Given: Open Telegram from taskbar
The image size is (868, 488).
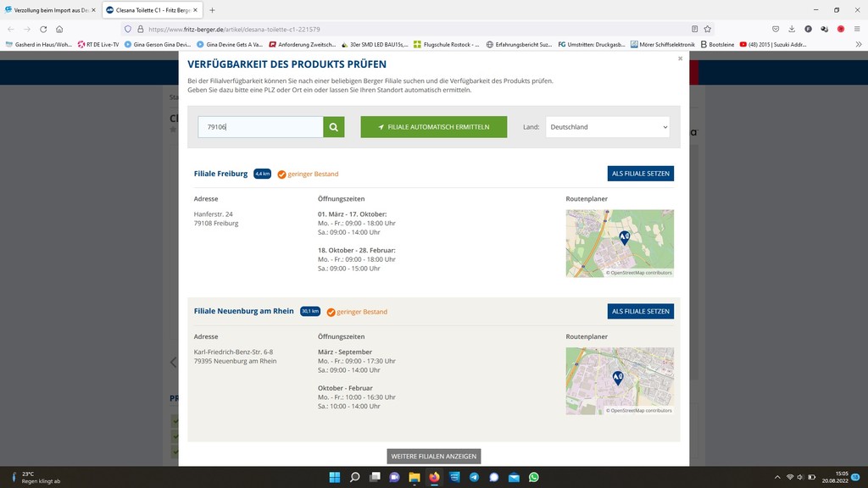Looking at the screenshot, I should [x=474, y=477].
